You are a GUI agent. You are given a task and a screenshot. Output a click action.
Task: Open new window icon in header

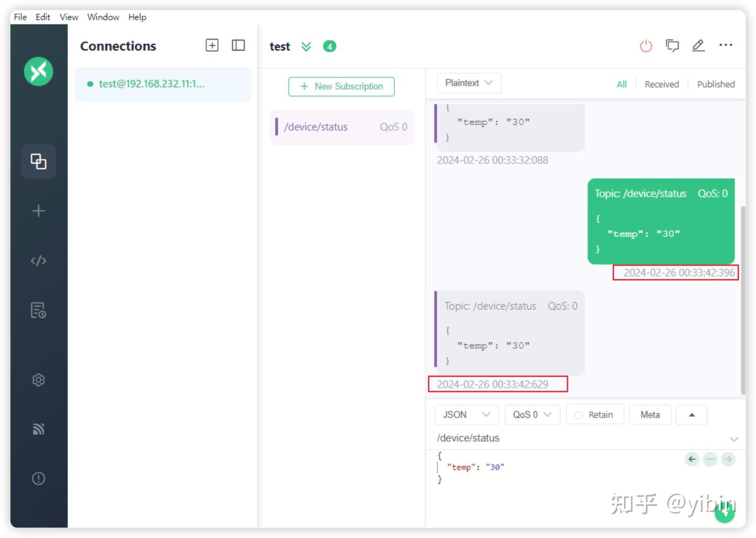672,46
